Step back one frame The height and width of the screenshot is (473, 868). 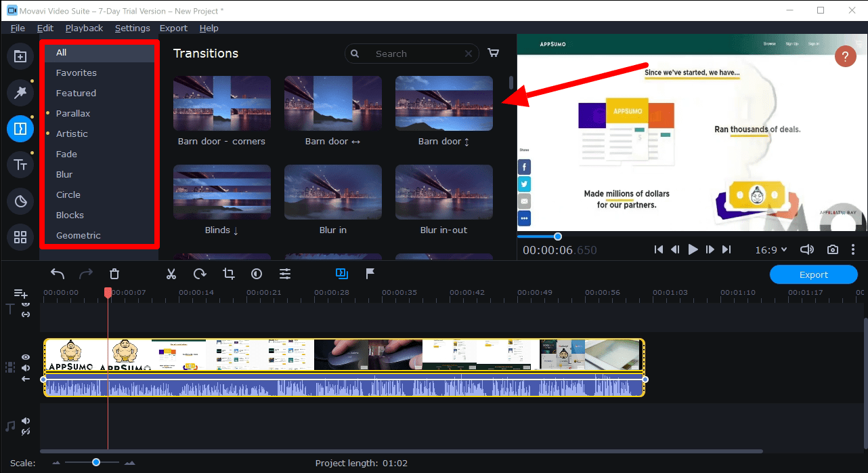675,249
